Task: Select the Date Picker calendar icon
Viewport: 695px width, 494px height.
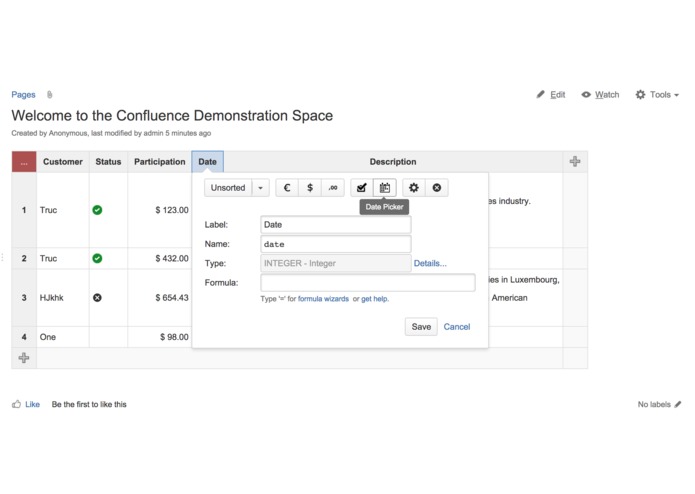Action: click(x=385, y=188)
